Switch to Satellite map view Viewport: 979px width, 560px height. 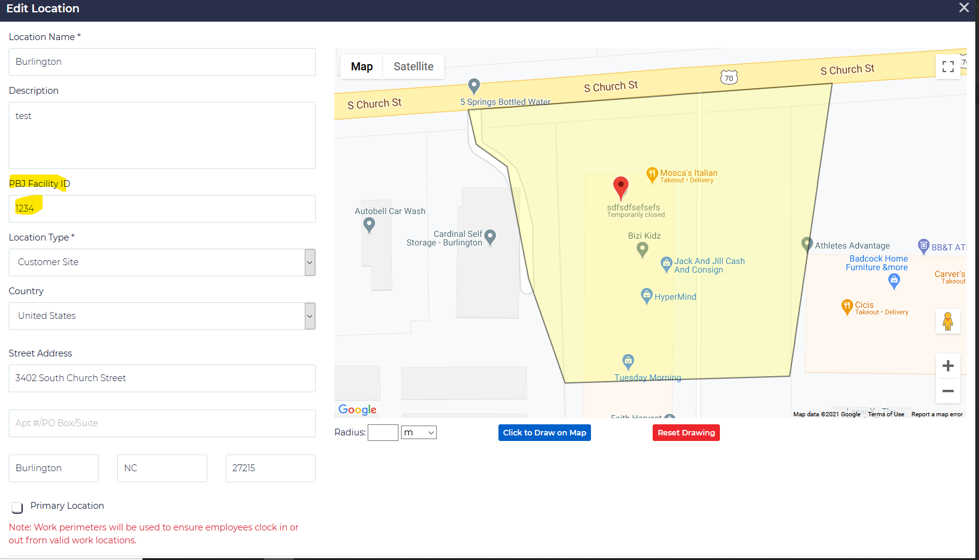point(413,67)
